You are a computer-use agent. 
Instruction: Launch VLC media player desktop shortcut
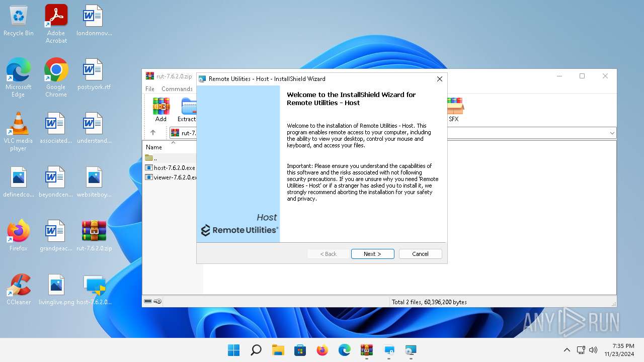(x=19, y=132)
